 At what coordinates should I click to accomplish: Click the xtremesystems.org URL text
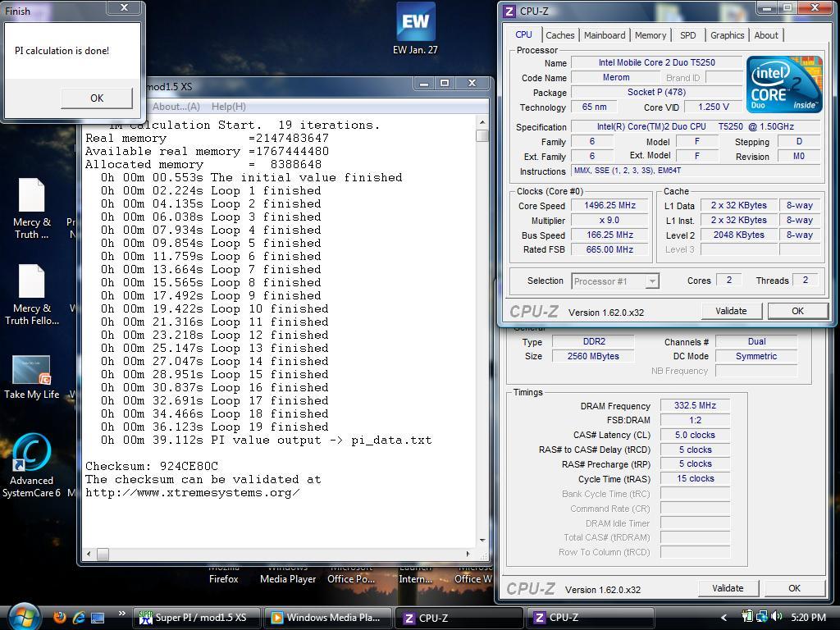click(192, 493)
